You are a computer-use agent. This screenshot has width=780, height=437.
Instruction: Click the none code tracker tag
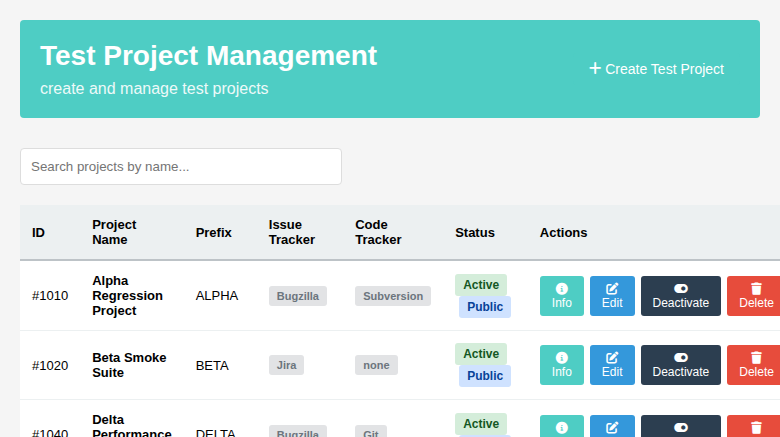pos(376,365)
